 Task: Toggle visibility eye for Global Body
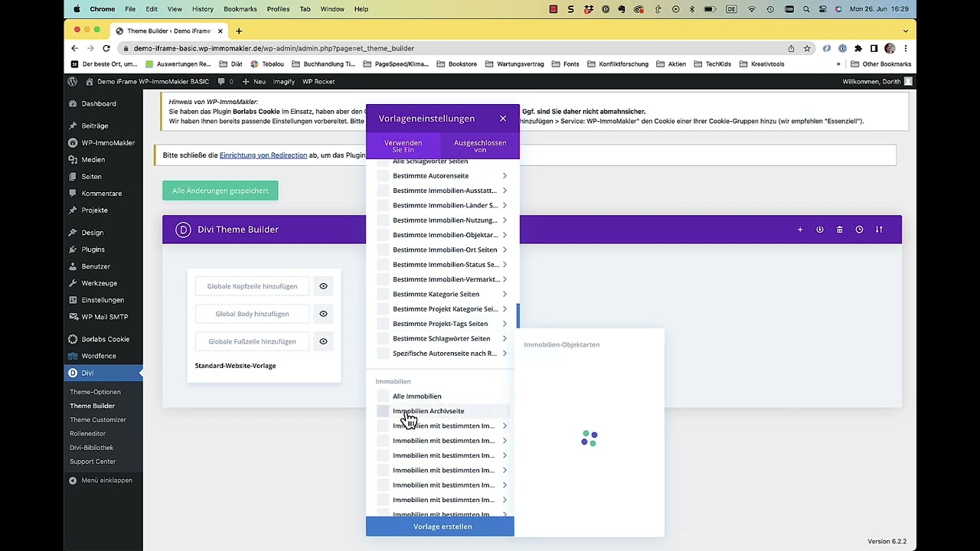(x=323, y=314)
